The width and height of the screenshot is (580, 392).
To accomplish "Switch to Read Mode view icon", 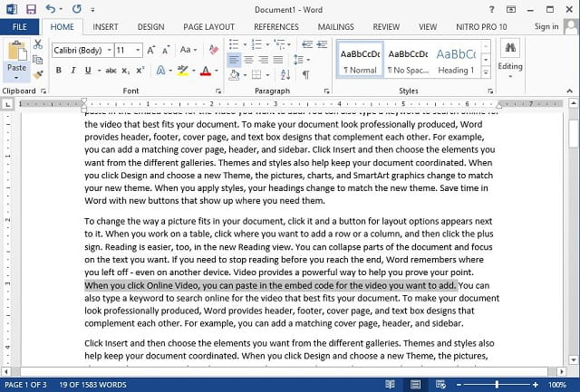I will tap(390, 384).
